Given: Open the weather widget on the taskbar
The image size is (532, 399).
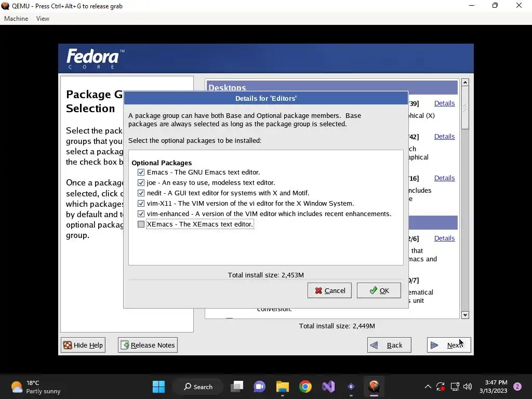Looking at the screenshot, I should coord(36,387).
